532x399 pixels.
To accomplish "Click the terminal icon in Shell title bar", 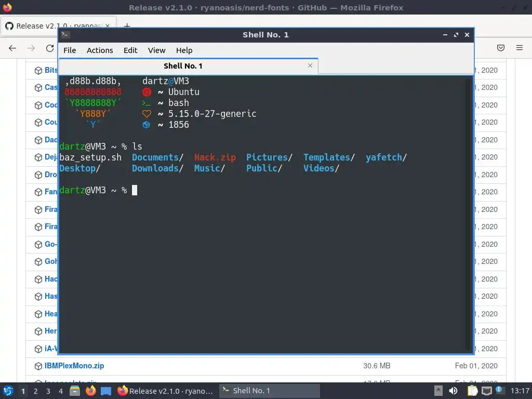I will (65, 34).
